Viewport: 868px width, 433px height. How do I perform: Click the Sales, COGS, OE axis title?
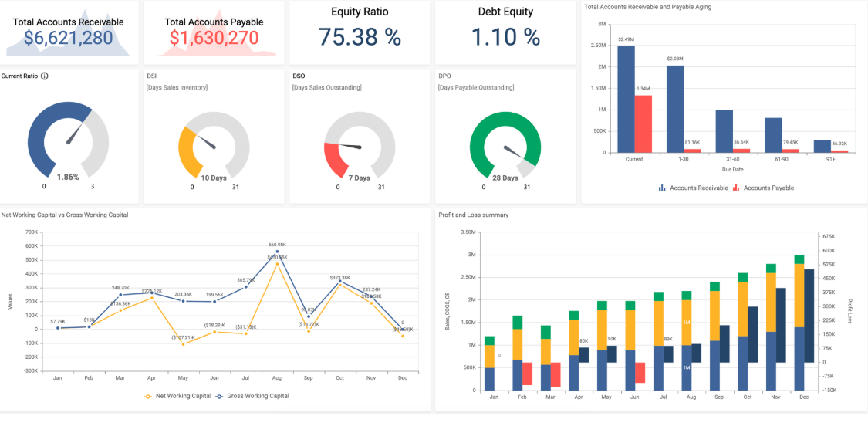pyautogui.click(x=448, y=311)
